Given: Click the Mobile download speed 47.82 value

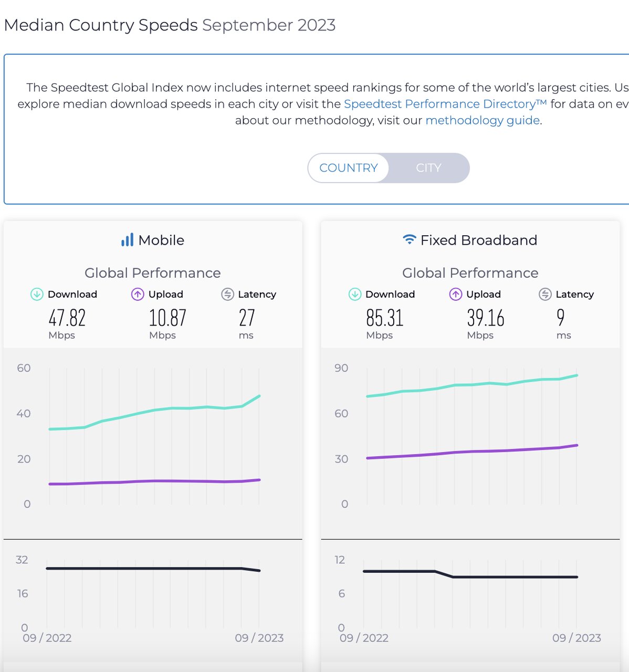Looking at the screenshot, I should (x=67, y=318).
